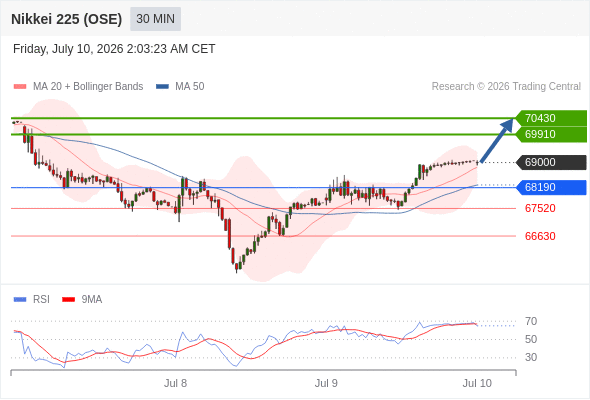Click the 30 MIN timeframe badge
The width and height of the screenshot is (590, 400).
click(155, 19)
